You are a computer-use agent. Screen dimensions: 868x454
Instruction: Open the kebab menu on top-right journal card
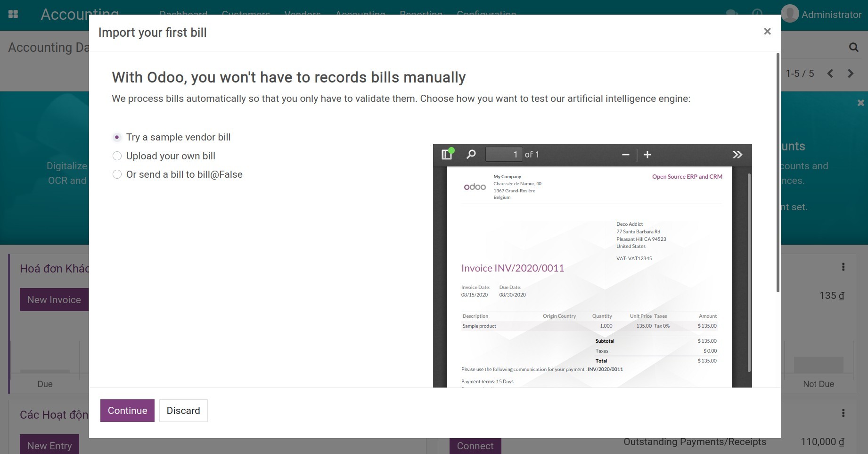tap(843, 267)
